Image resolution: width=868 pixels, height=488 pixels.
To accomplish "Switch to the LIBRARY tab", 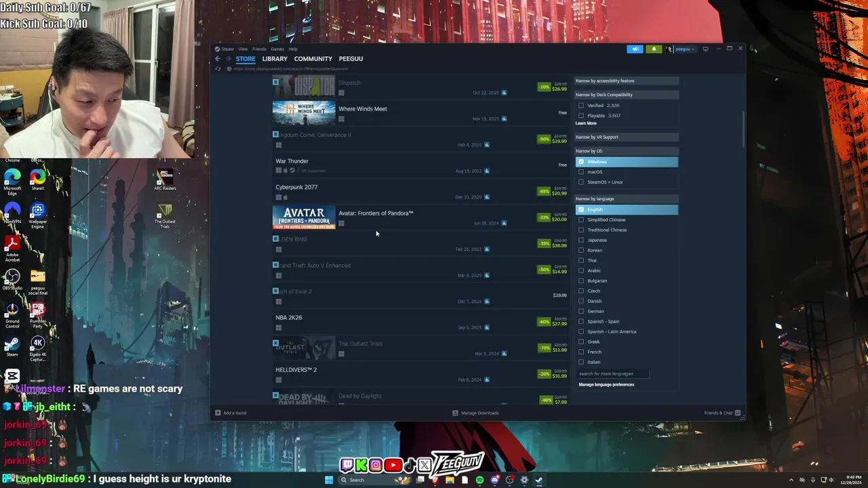I will (x=275, y=59).
